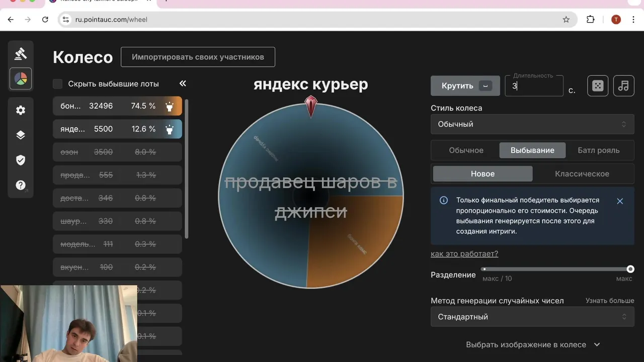Click the flashlight icon on бон... row
Screen dimensions: 644x362
[170, 106]
